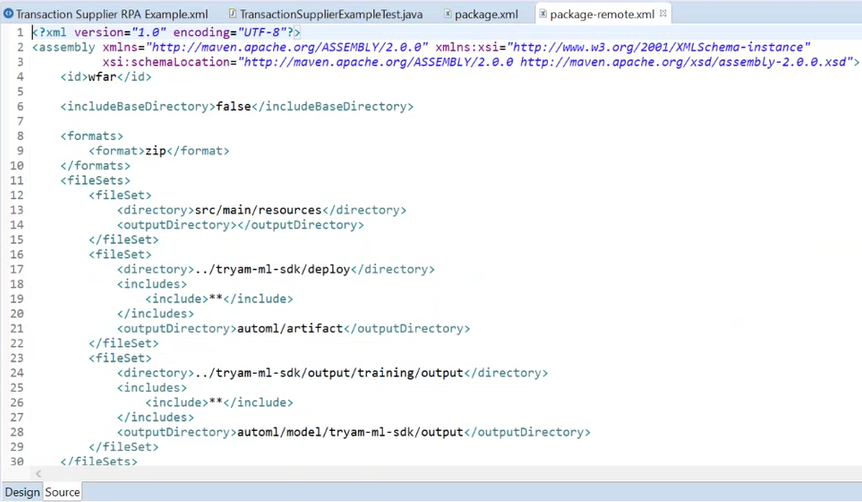Click the id value 'wfar'
The height and width of the screenshot is (502, 862).
pos(102,76)
